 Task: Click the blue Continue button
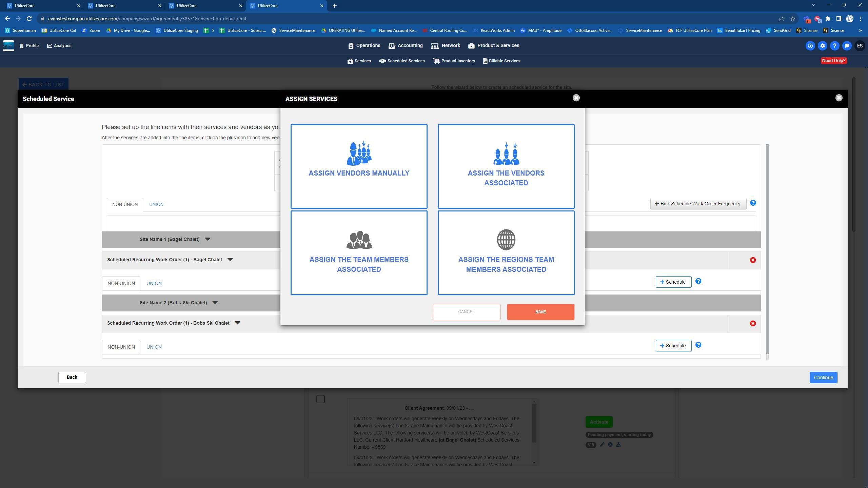823,378
